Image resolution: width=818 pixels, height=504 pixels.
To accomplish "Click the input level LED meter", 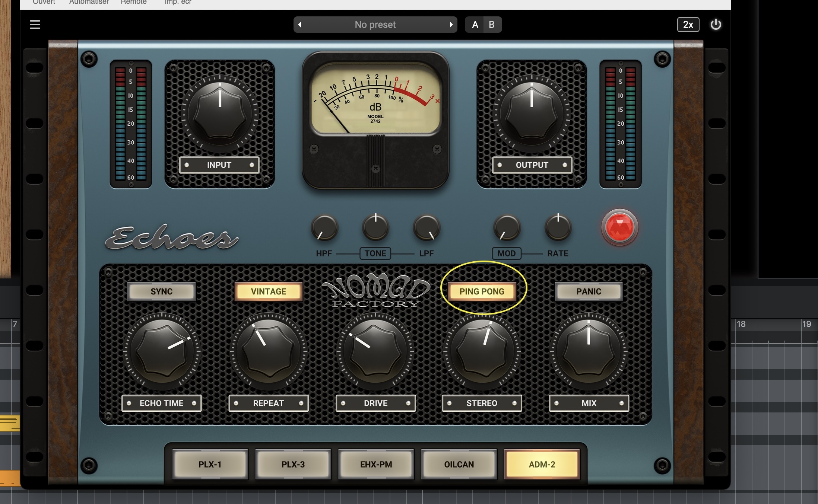I will point(131,124).
